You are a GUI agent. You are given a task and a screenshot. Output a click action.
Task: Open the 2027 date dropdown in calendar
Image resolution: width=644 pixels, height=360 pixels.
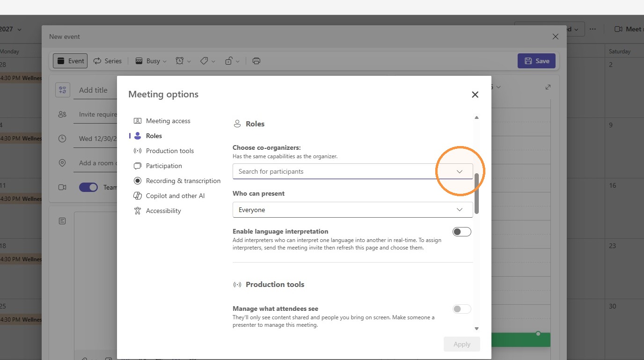pos(11,29)
